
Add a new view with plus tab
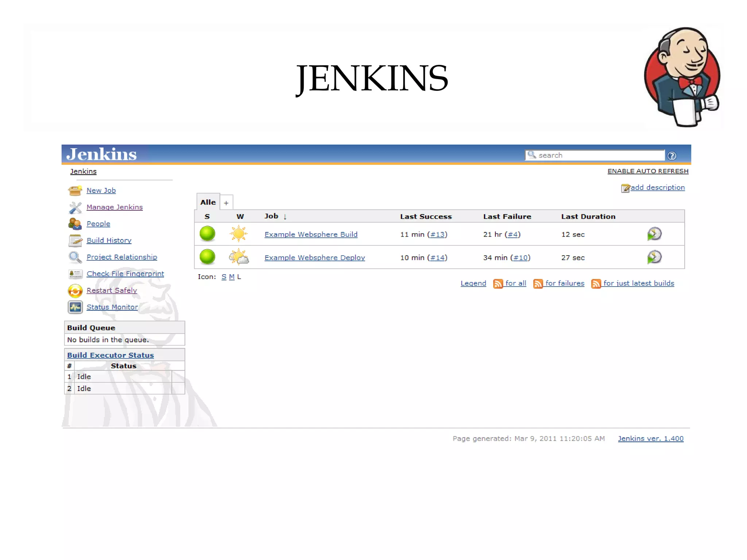(226, 203)
